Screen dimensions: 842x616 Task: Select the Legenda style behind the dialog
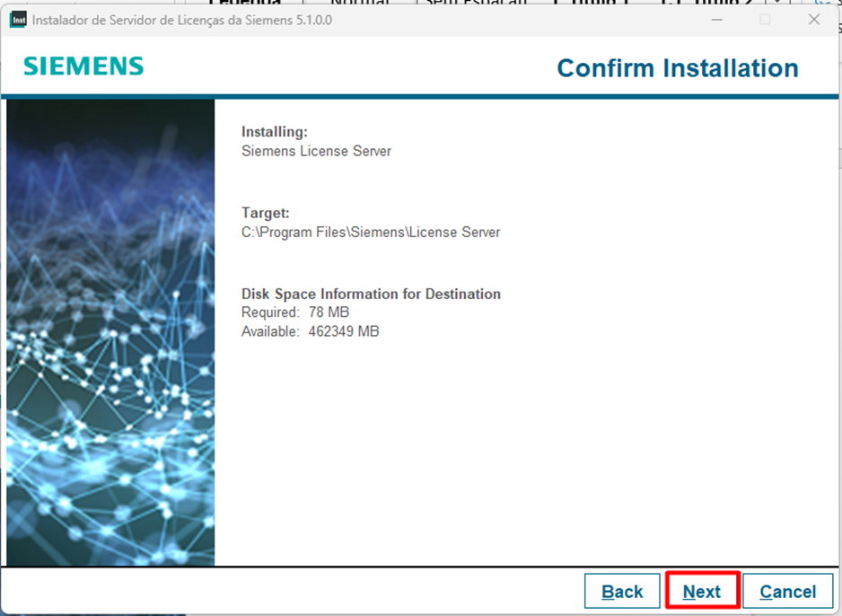click(x=245, y=3)
